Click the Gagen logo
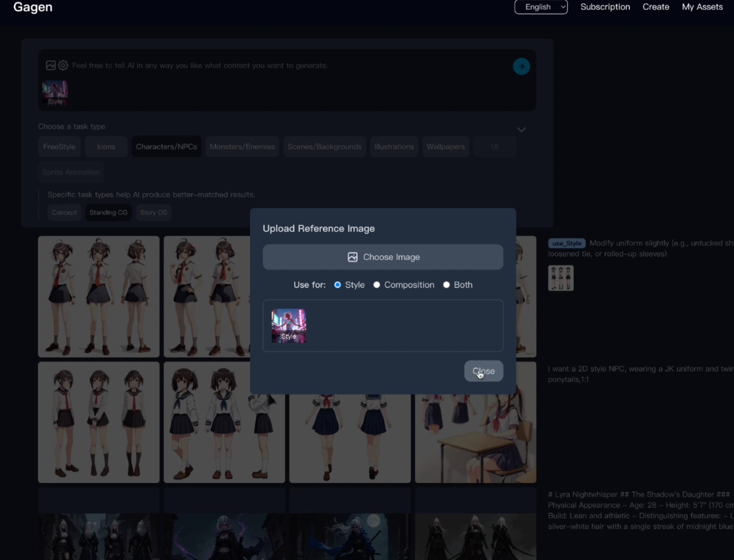 [x=33, y=7]
